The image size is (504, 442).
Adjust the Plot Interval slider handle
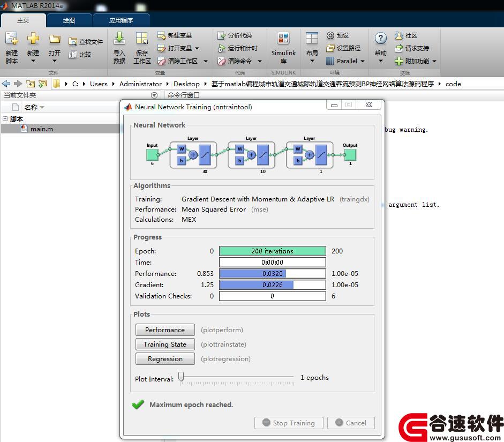tap(181, 377)
